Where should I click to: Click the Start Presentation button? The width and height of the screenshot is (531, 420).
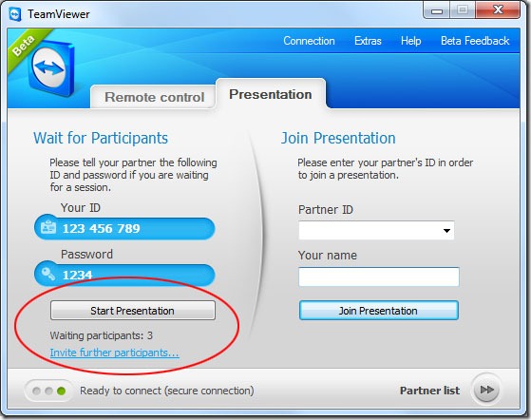[x=133, y=311]
